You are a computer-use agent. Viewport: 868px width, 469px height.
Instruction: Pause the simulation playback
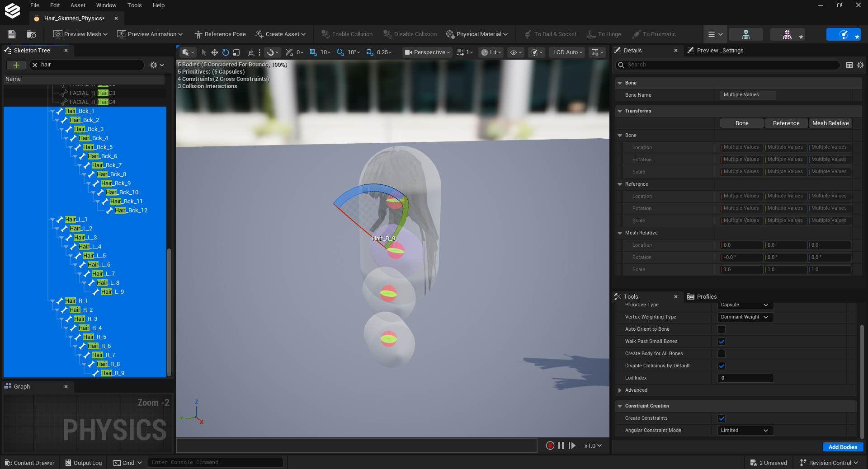coord(561,446)
